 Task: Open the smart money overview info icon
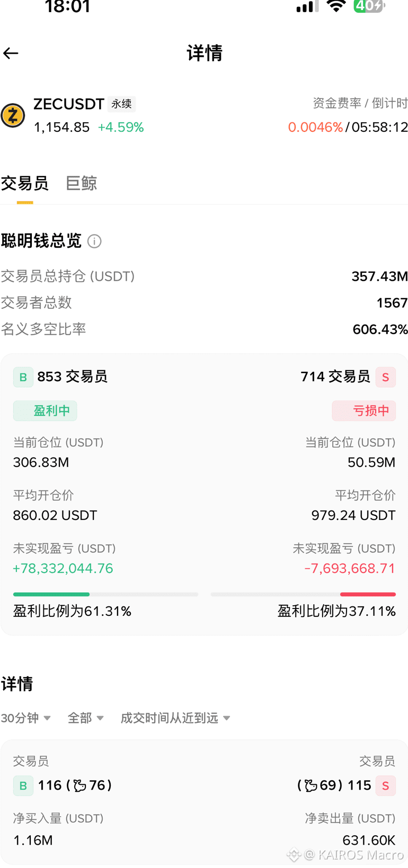[x=94, y=241]
